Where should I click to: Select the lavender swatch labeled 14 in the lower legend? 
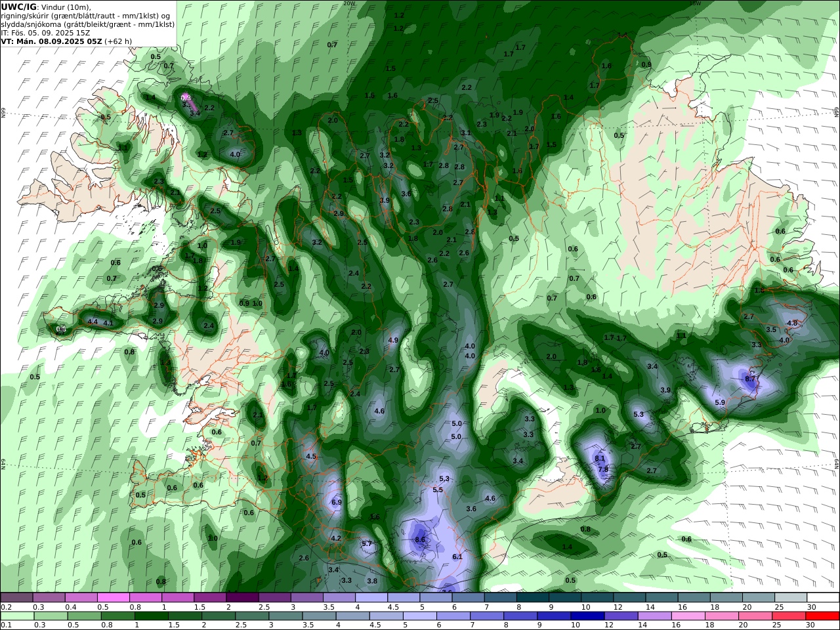[x=654, y=616]
